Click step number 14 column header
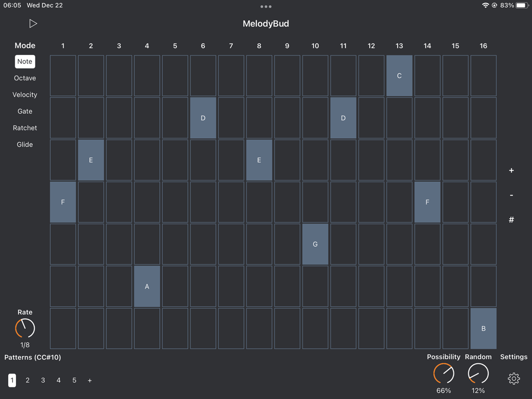Screen dimensions: 532x399 pos(427,46)
